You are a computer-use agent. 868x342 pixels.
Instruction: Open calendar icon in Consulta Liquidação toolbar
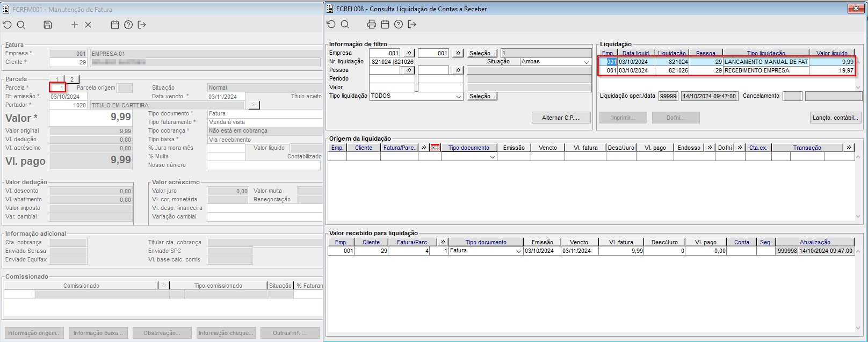click(x=385, y=24)
